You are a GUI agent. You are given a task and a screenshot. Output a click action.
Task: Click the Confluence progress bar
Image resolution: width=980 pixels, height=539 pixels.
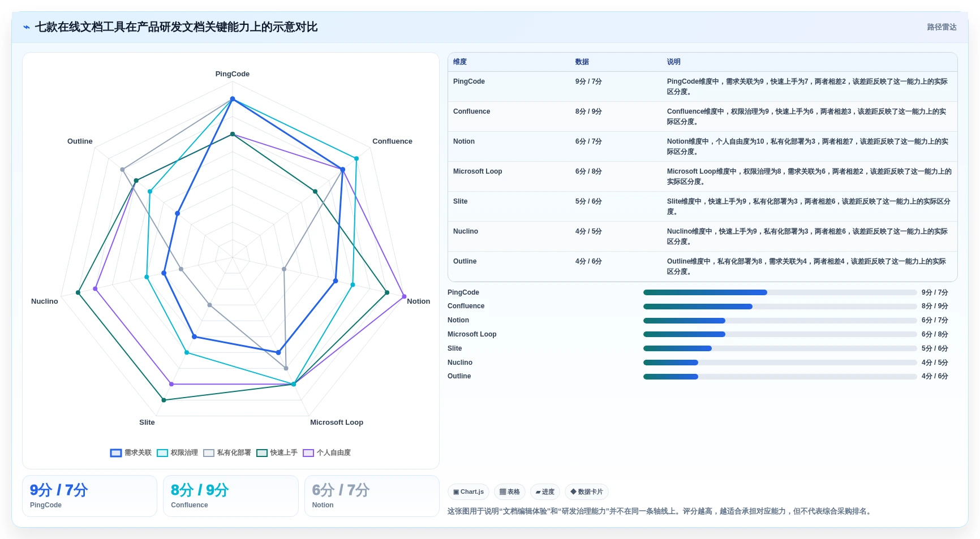tap(780, 307)
